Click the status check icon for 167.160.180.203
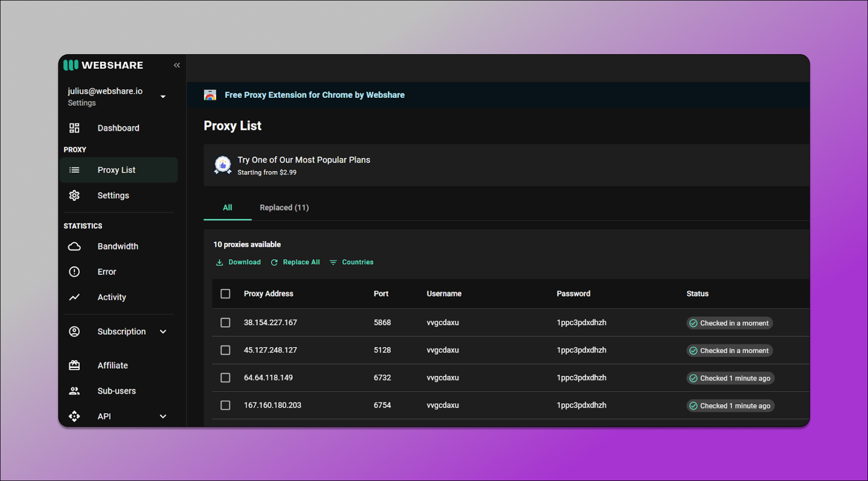868x481 pixels. tap(693, 406)
